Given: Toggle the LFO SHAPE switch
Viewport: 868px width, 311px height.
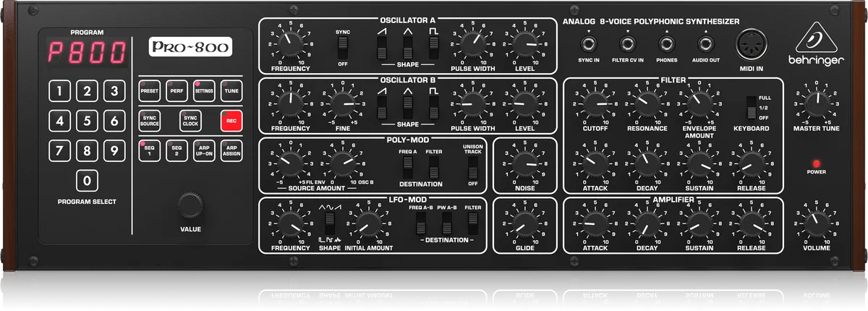Looking at the screenshot, I should (x=329, y=225).
